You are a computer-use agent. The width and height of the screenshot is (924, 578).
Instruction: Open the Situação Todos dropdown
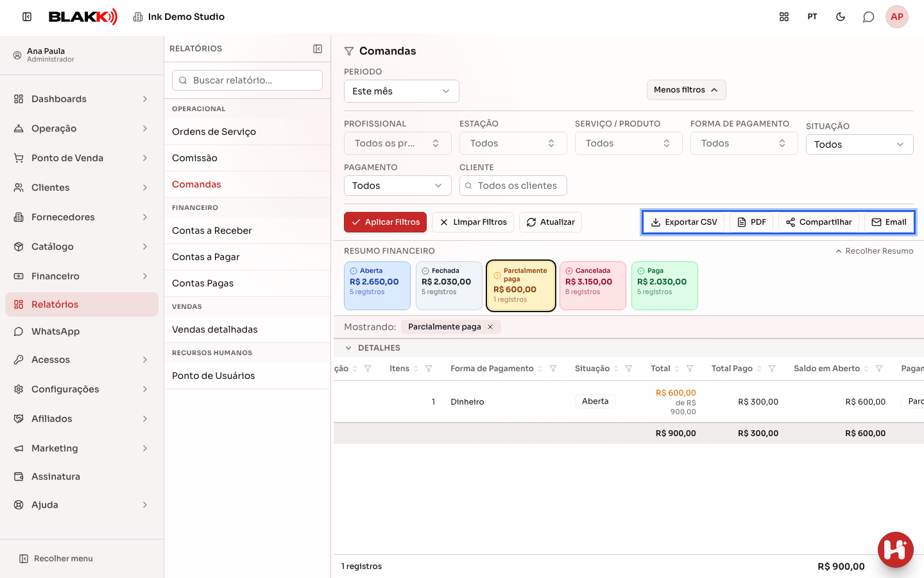tap(860, 144)
